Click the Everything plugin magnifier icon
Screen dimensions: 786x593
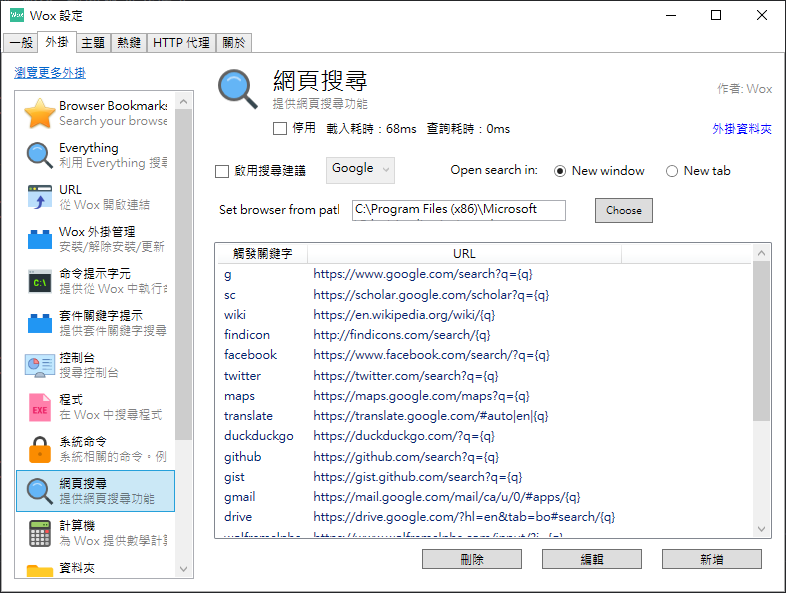(40, 155)
